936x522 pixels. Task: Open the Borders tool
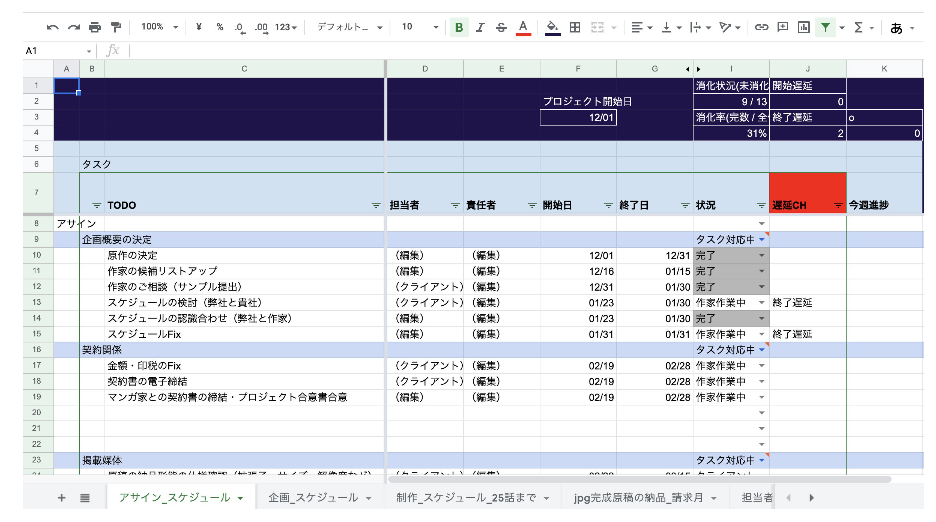575,27
